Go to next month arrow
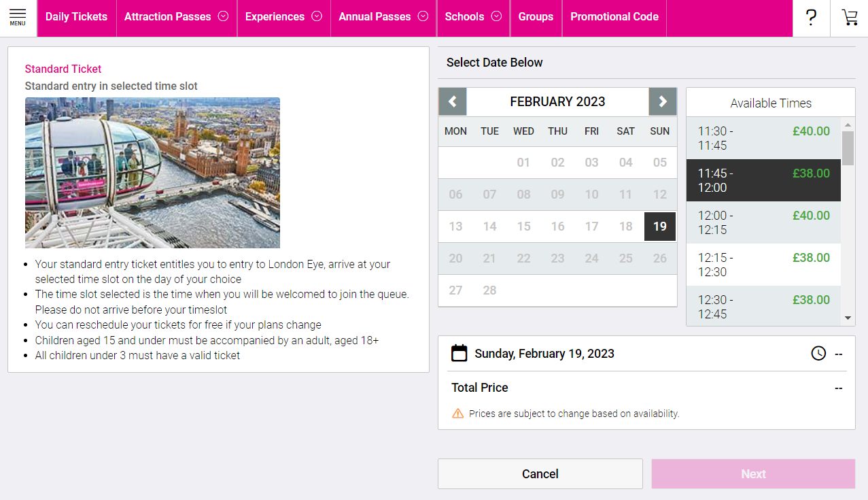Viewport: 868px width, 500px height. pyautogui.click(x=663, y=102)
